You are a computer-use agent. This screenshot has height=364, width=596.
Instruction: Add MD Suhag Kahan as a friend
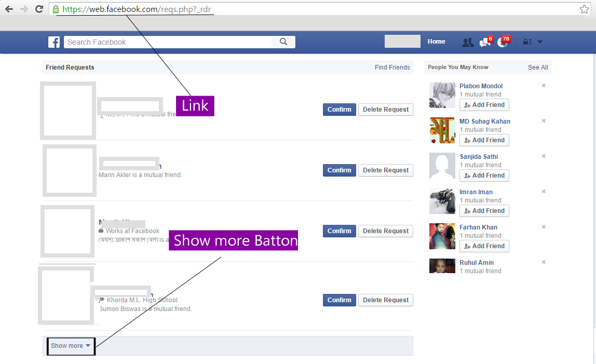click(484, 140)
